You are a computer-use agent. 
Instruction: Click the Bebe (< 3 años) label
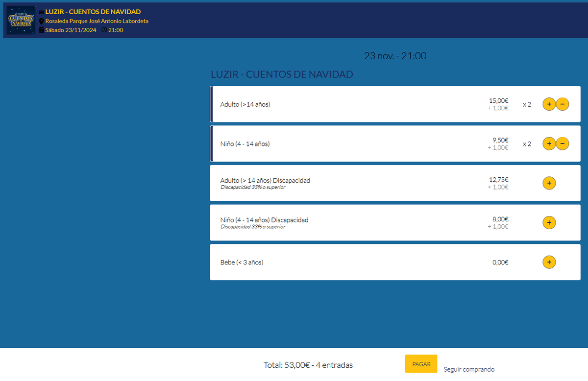(242, 262)
